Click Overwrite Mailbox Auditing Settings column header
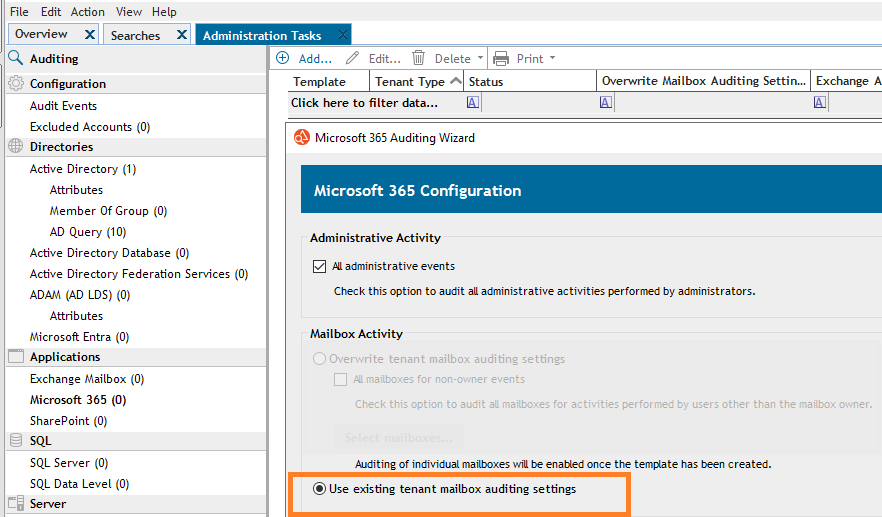Image resolution: width=882 pixels, height=517 pixels. point(703,81)
